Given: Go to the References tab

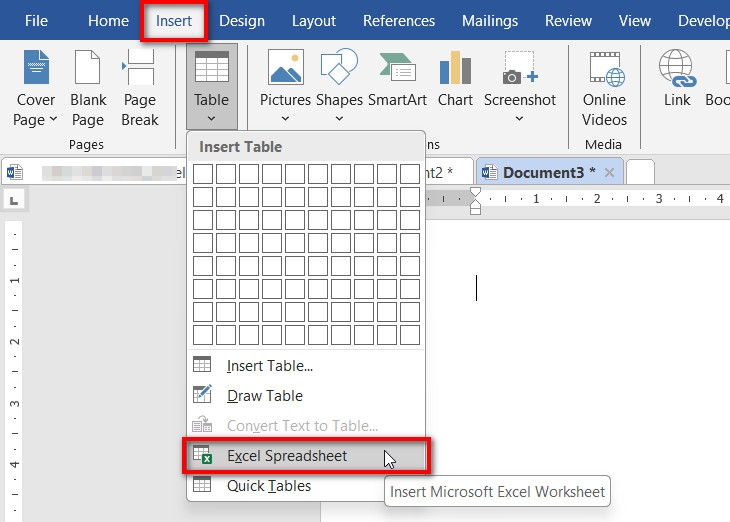Looking at the screenshot, I should [x=399, y=21].
